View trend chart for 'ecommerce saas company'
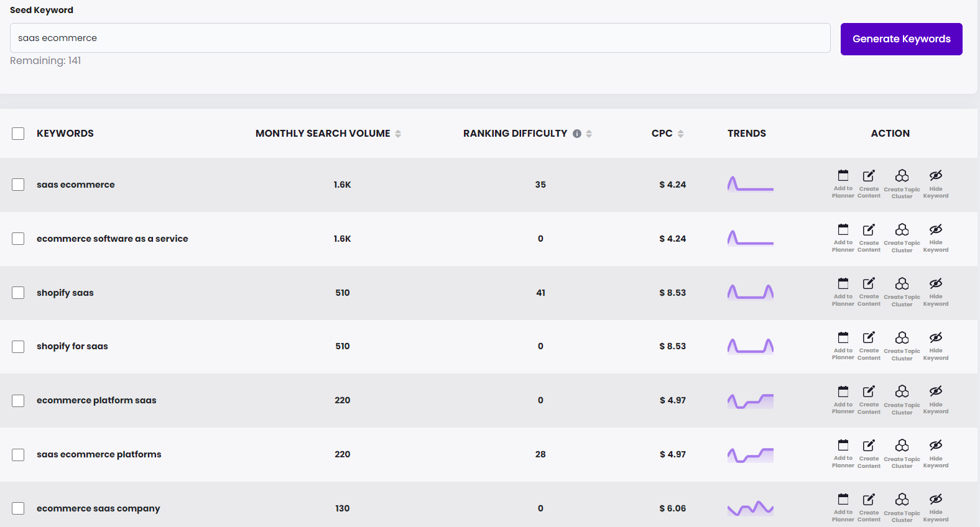The image size is (980, 527). click(x=751, y=508)
